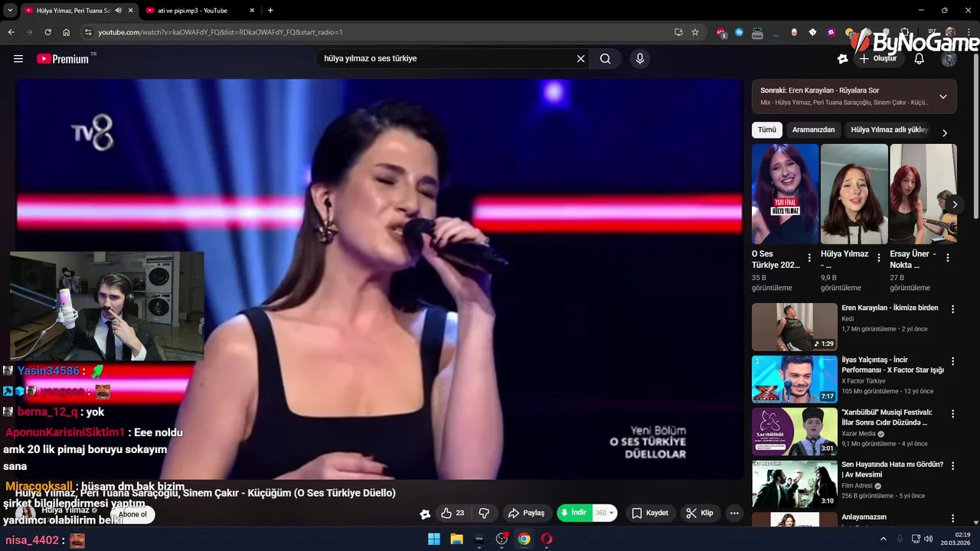View site information icon beside URL
Screen dimensions: 980x551
click(88, 32)
